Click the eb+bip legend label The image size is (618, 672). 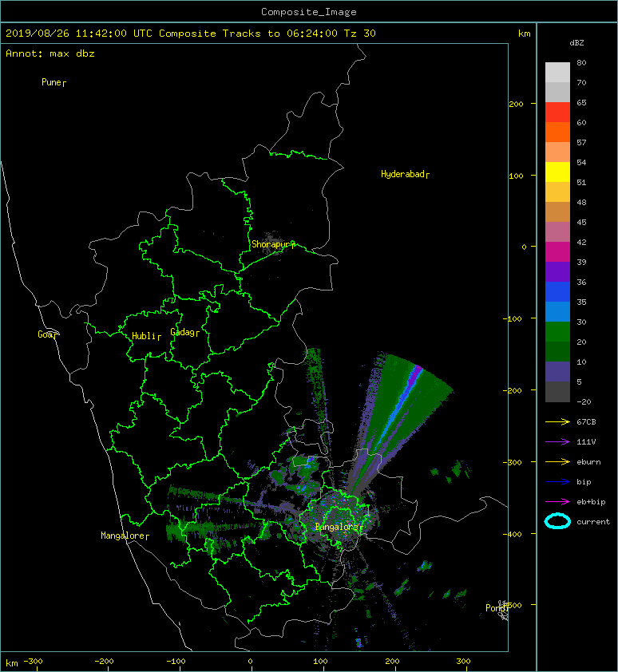click(x=591, y=502)
